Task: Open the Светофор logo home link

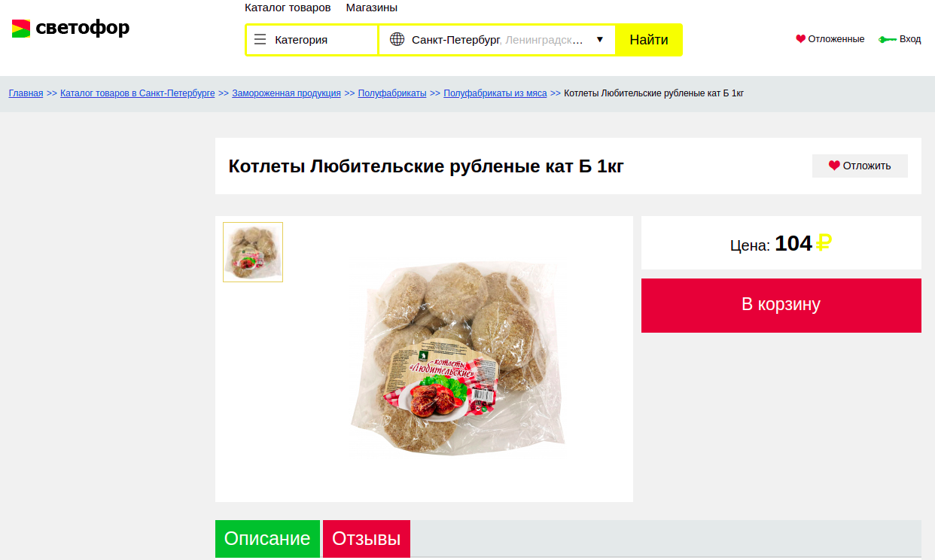Action: coord(71,29)
